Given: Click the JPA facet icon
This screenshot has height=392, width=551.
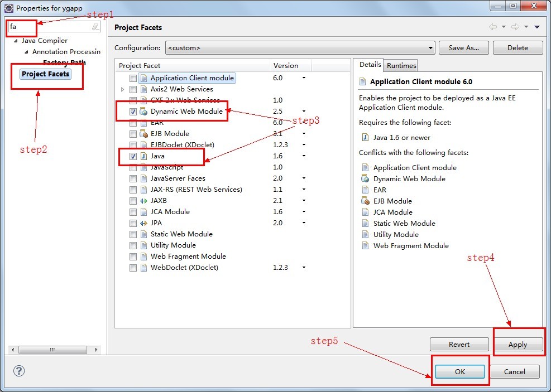Looking at the screenshot, I should click(143, 223).
